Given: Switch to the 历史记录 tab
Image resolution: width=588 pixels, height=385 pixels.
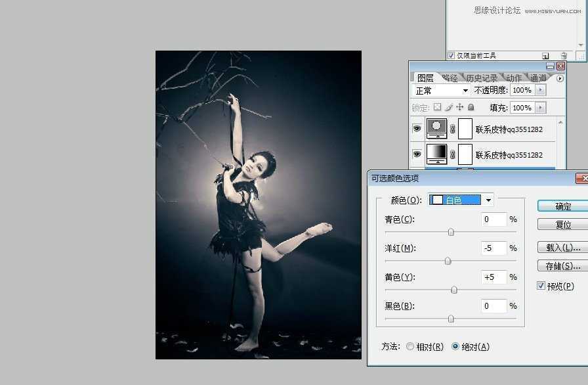Looking at the screenshot, I should click(x=482, y=78).
